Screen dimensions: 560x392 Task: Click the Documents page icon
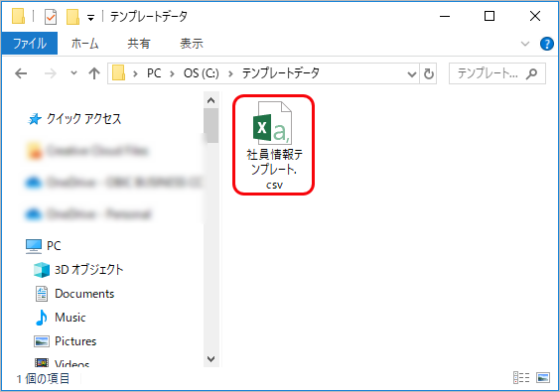pos(42,294)
